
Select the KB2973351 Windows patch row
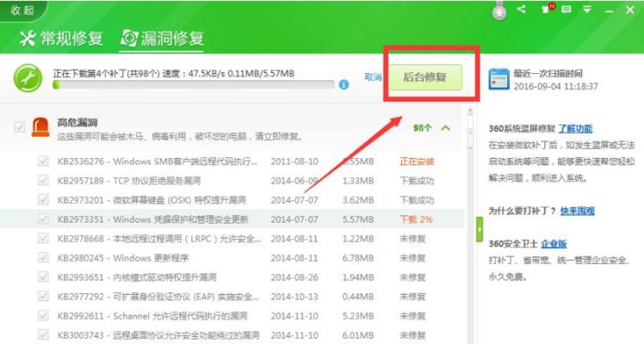tap(232, 219)
